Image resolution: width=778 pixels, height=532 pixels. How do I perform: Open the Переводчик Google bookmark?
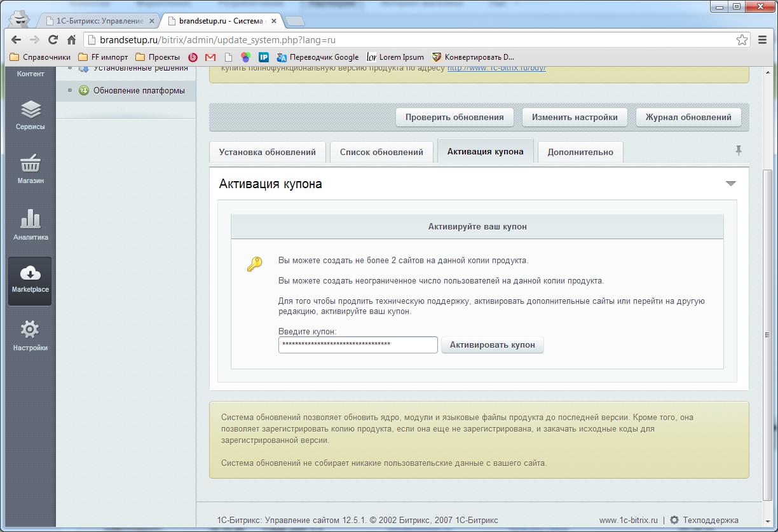(318, 57)
